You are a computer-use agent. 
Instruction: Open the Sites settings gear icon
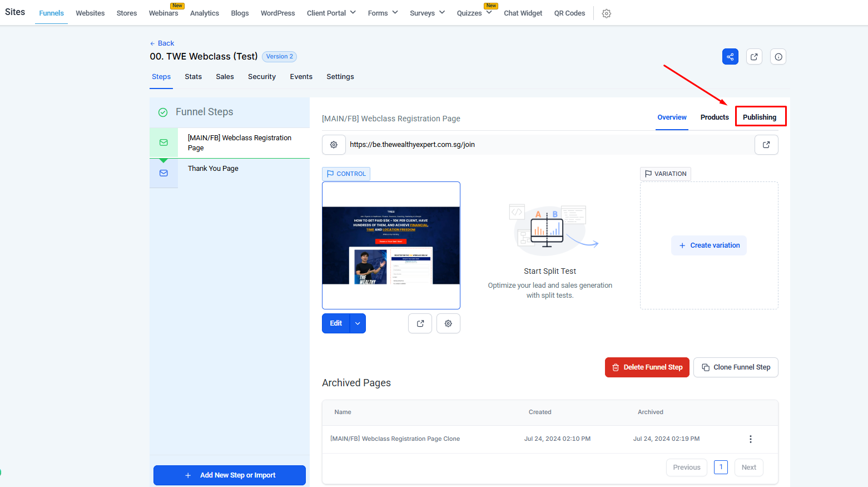click(606, 13)
